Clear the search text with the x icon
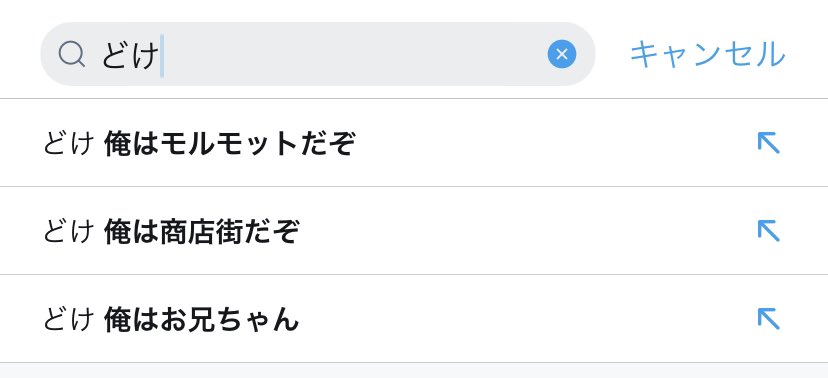This screenshot has width=828, height=378. coord(562,54)
